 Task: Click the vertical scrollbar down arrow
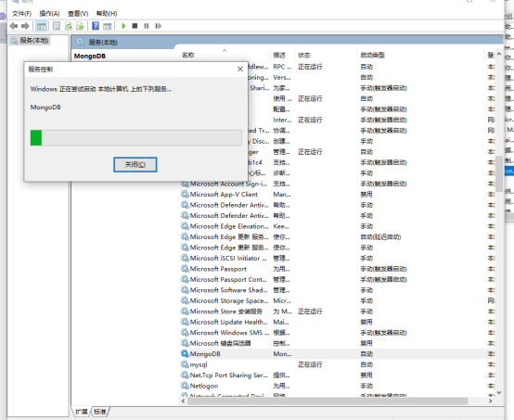[499, 392]
